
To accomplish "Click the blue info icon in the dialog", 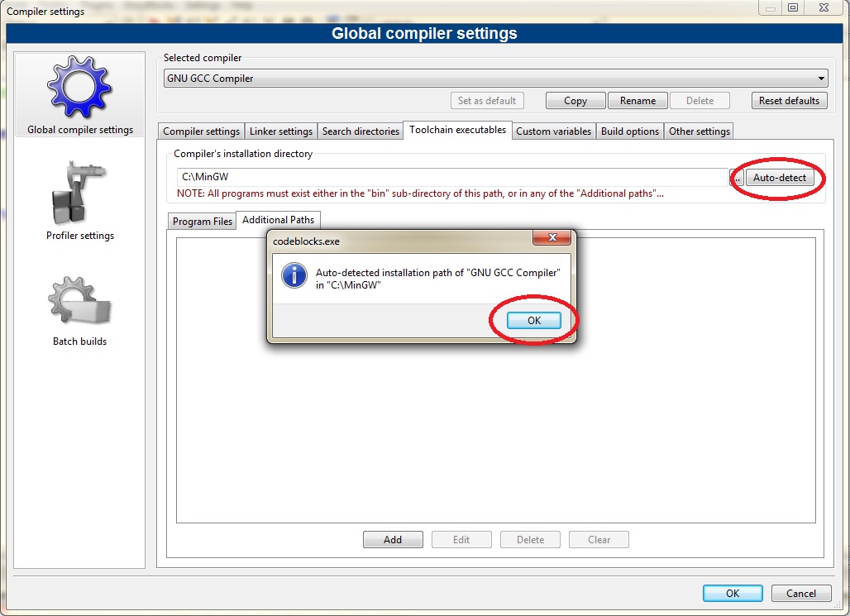I will tap(294, 275).
